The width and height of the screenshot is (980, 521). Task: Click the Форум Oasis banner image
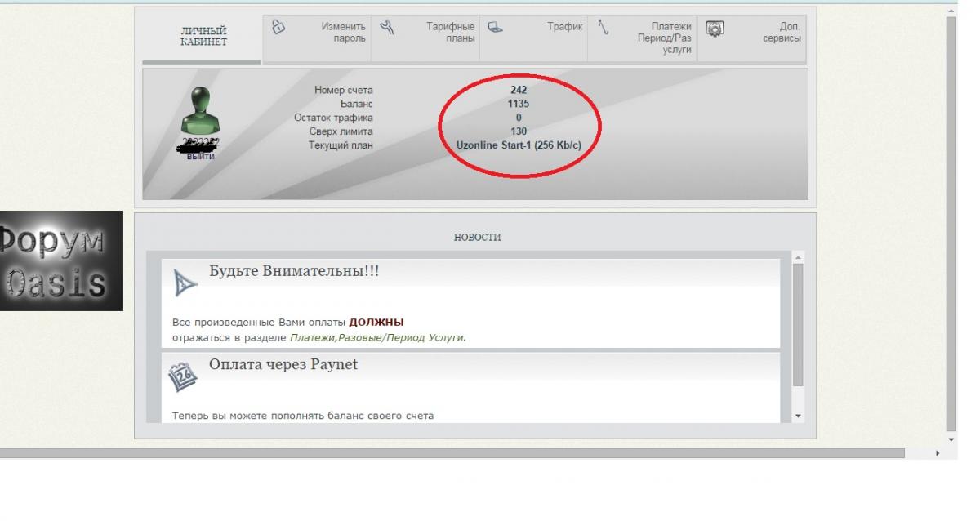click(x=61, y=260)
